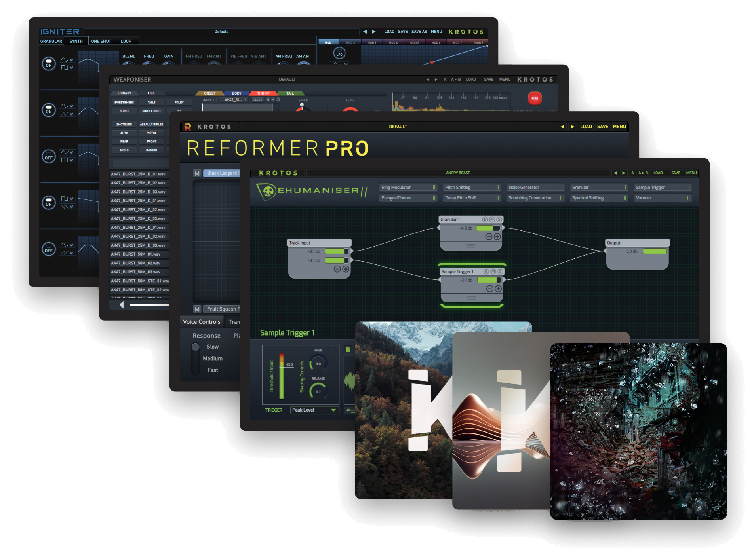
Task: Toggle M mute for Fruit Squash in Reformer
Action: pos(197,309)
